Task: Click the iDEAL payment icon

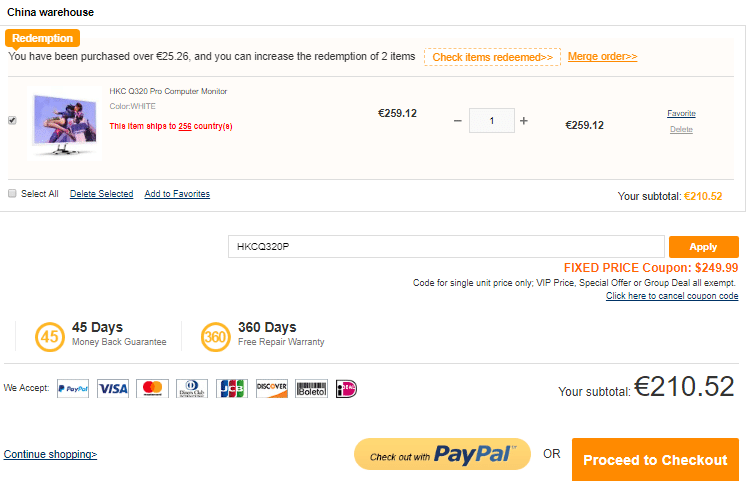Action: 346,388
